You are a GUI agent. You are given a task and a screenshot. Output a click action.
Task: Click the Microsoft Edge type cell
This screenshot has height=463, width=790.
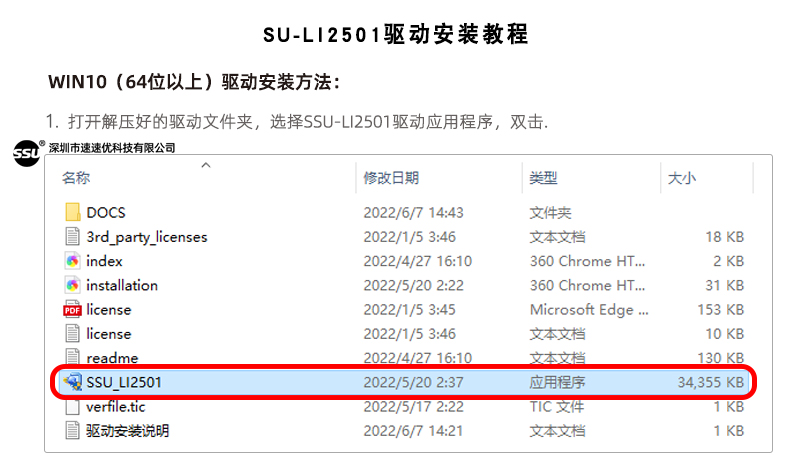[x=589, y=309]
